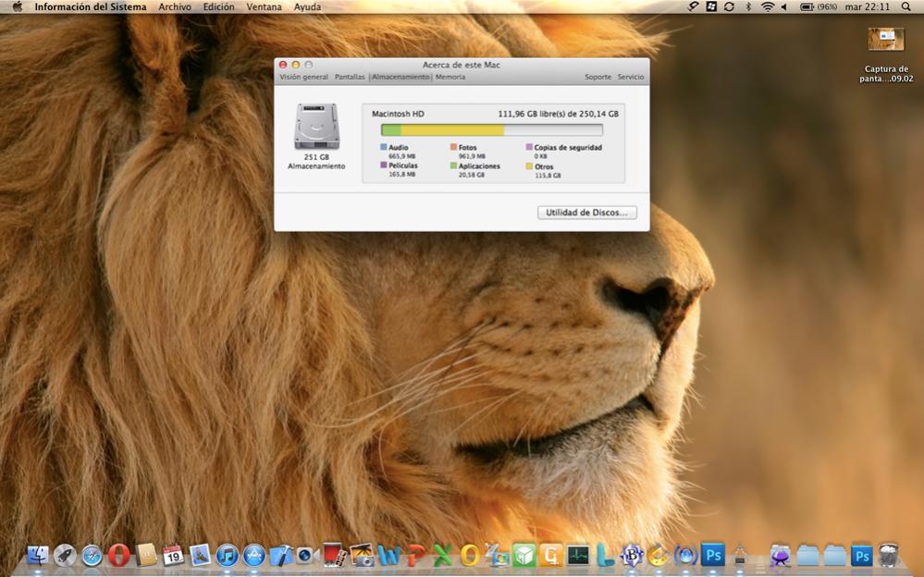Select the Captura de pantalla desktop file
The width and height of the screenshot is (924, 577).
[886, 40]
